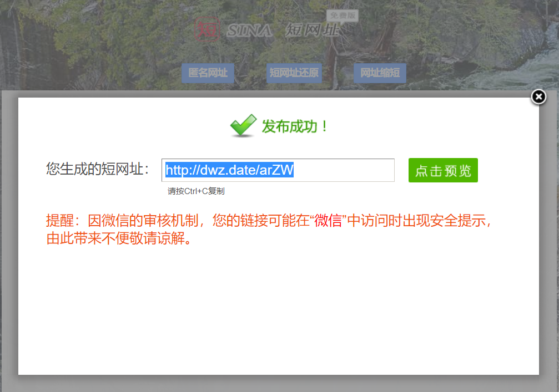
Task: Click the 您生成的短网址 label
Action: click(97, 170)
